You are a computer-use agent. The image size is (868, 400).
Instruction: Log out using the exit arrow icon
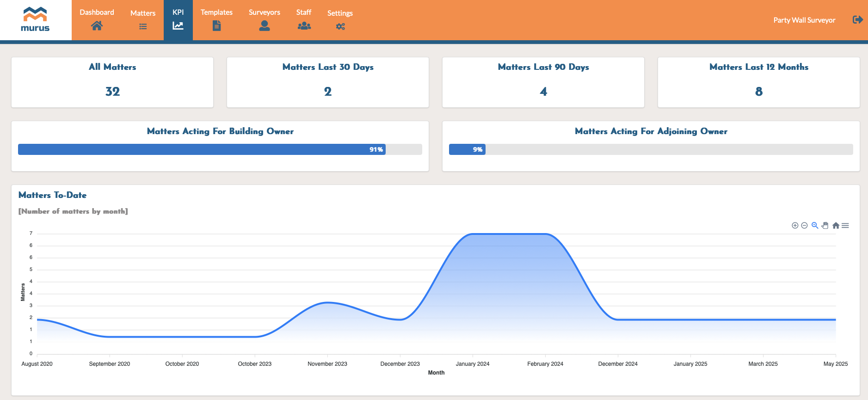coord(857,19)
